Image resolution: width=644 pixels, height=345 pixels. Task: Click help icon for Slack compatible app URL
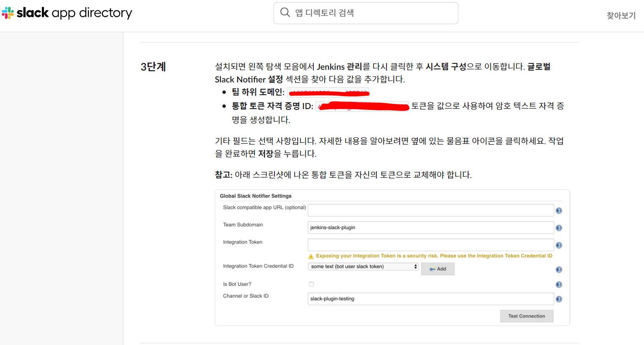[559, 211]
